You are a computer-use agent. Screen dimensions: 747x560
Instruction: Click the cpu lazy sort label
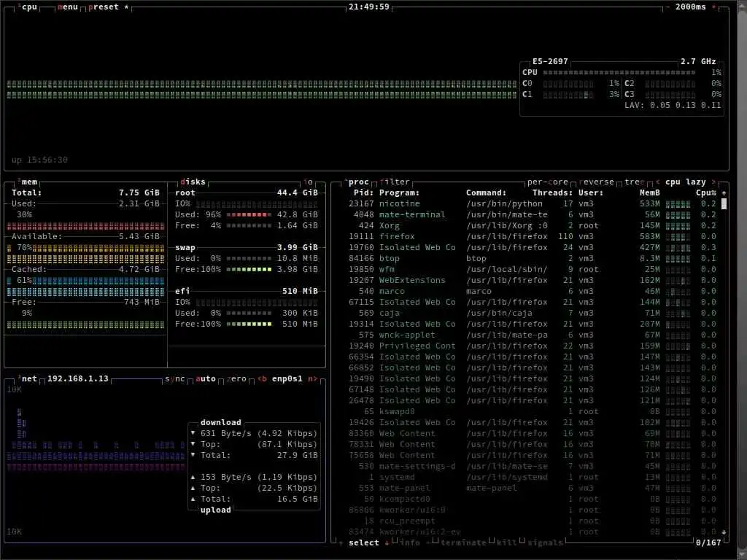tap(686, 182)
